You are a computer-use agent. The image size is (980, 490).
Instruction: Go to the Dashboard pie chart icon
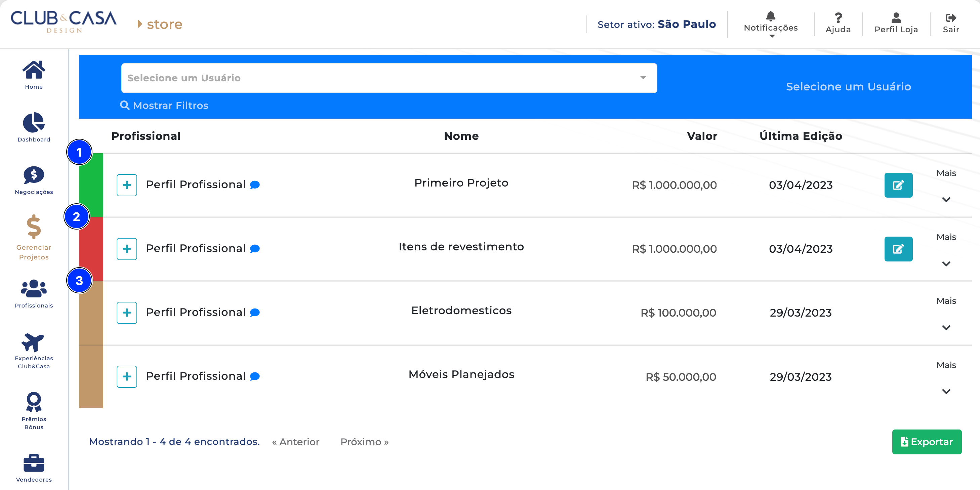pos(34,123)
